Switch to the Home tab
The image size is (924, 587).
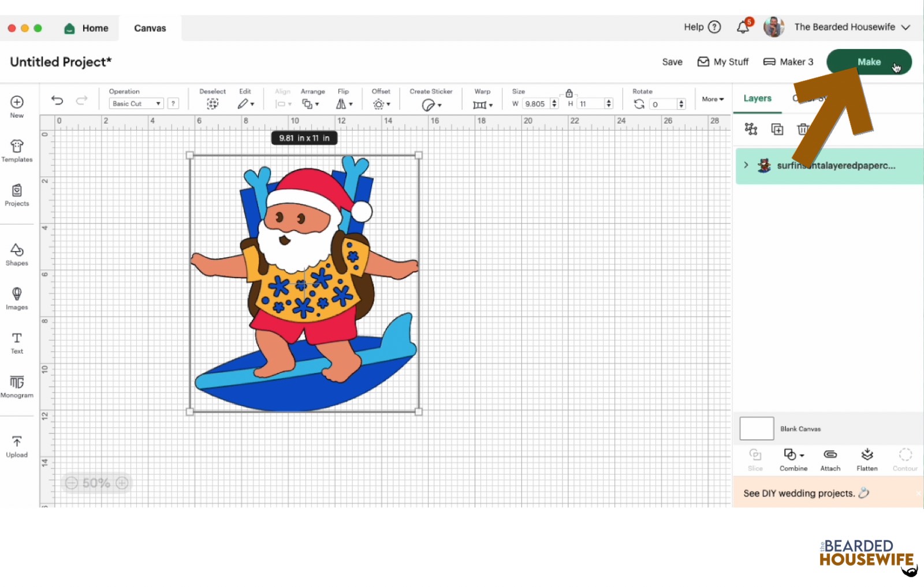click(87, 28)
